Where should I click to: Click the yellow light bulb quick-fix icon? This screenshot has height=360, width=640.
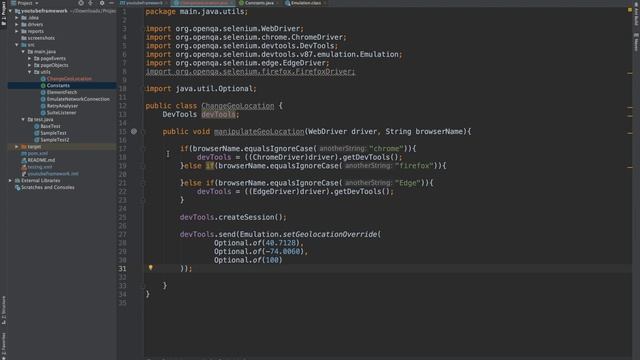[151, 268]
